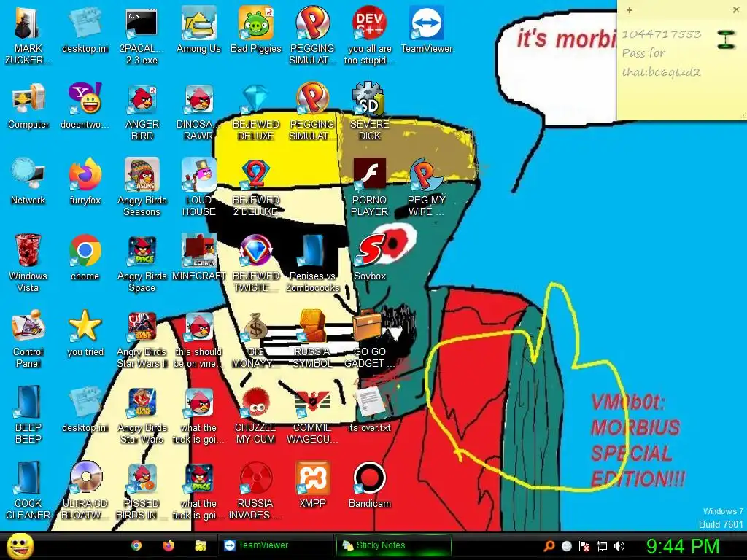
Task: Delete the sticky note with X
Action: point(735,10)
